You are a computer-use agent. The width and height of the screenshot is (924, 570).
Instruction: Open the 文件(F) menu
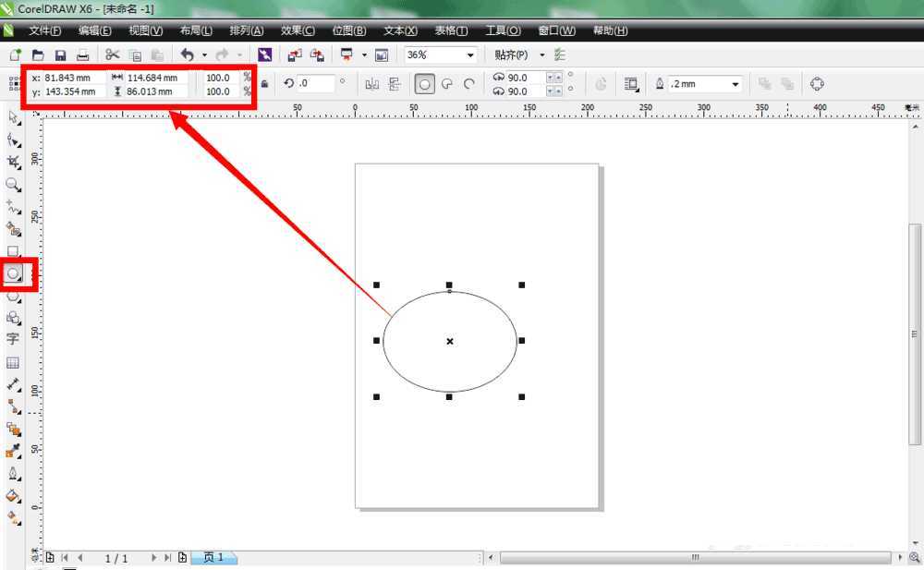45,30
